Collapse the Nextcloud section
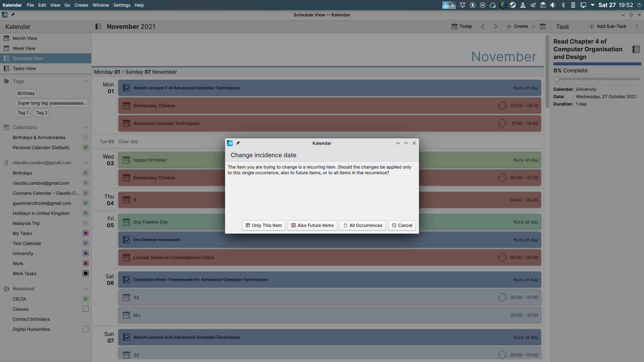 86,289
